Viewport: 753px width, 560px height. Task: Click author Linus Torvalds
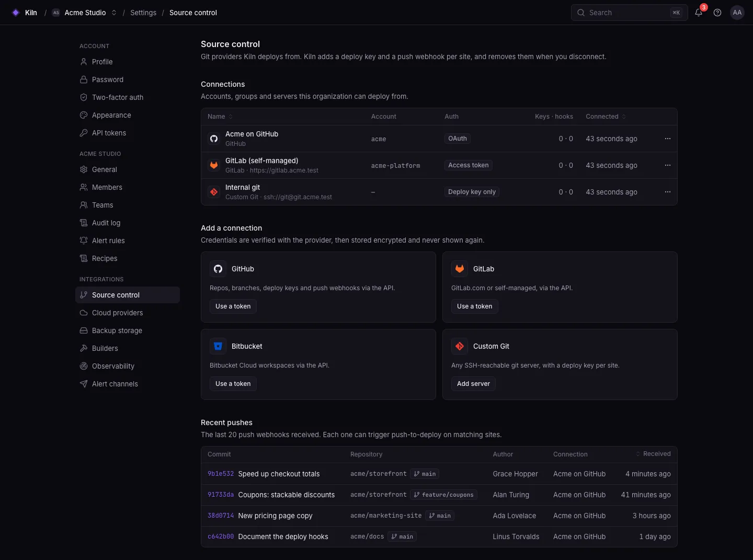516,536
